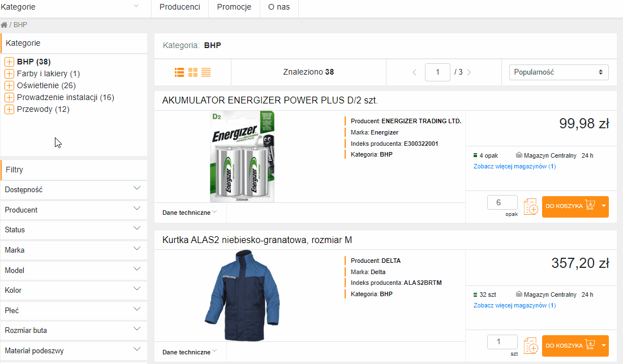Select the Przewody (12) category

(x=43, y=110)
